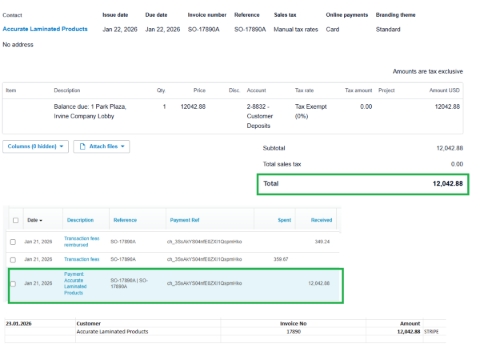Open the Payment: Accurate Laminated Products link

point(75,283)
